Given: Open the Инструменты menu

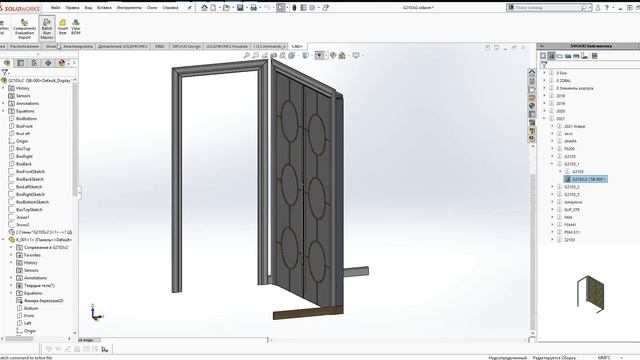Looking at the screenshot, I should (129, 7).
